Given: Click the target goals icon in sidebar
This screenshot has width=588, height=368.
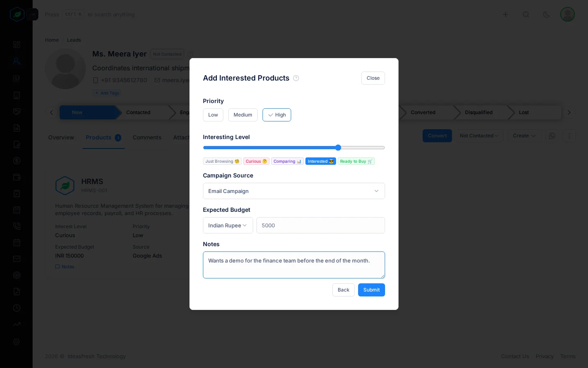Looking at the screenshot, I should point(17,275).
